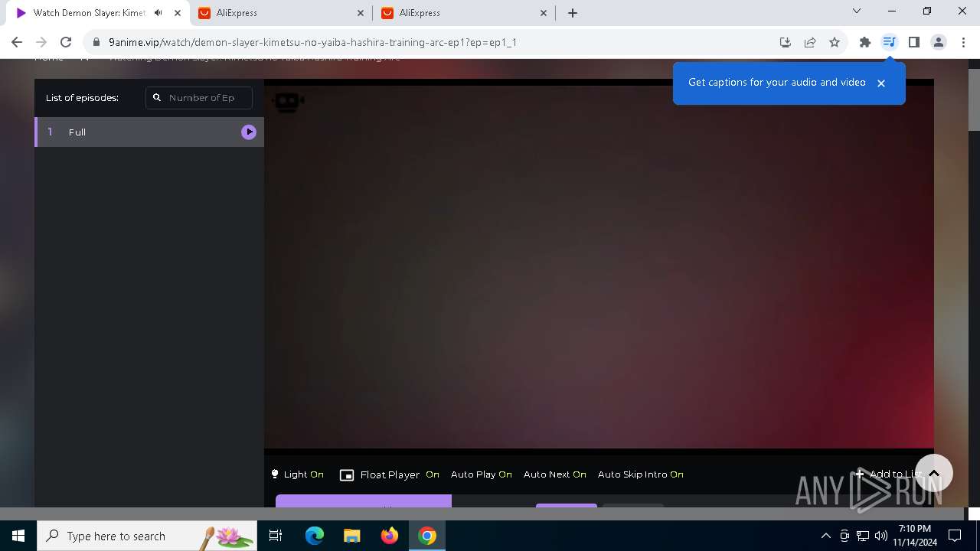Toggle Auto Play On

[x=481, y=474]
